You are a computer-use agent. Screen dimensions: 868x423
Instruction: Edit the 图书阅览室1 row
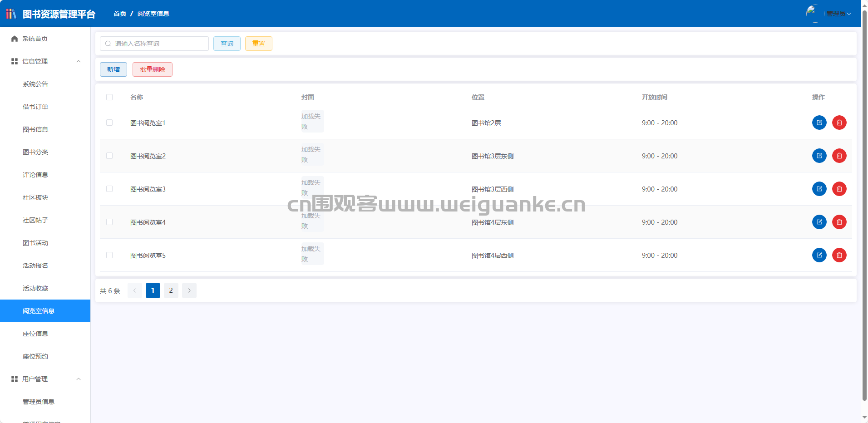[819, 123]
